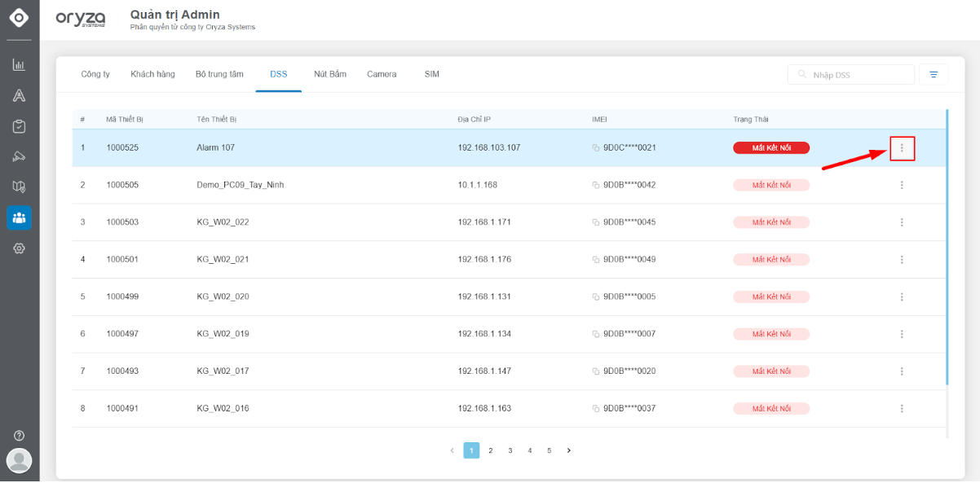Open more options for KG_W02_019
This screenshot has width=980, height=483.
click(x=902, y=334)
